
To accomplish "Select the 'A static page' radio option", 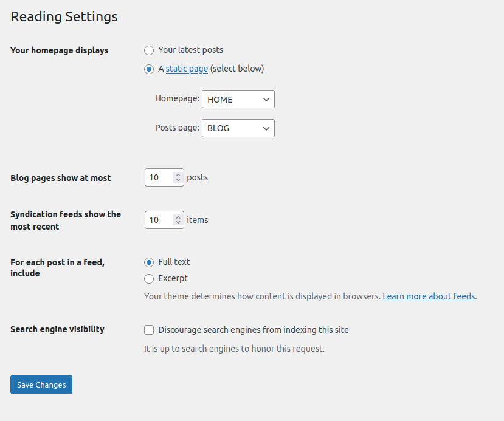I will [x=149, y=69].
